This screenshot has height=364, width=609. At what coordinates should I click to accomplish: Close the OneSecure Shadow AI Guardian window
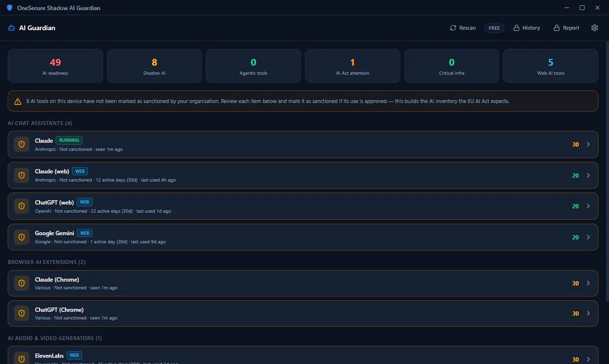[x=597, y=8]
